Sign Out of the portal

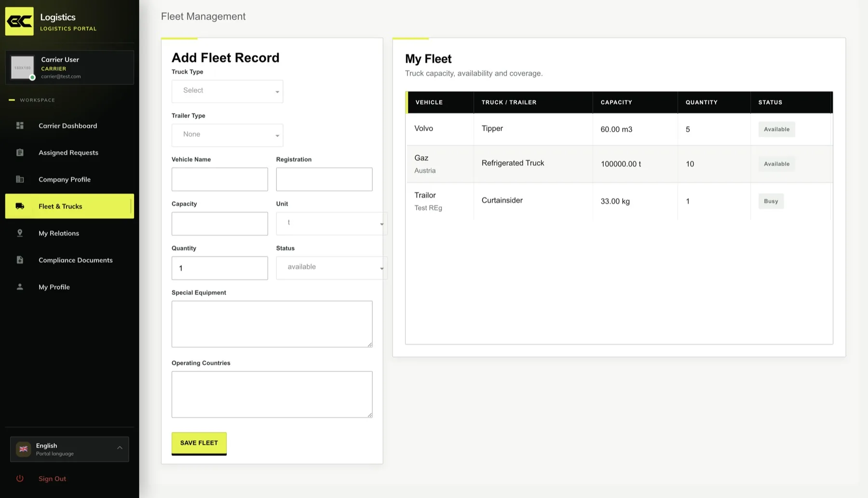52,479
